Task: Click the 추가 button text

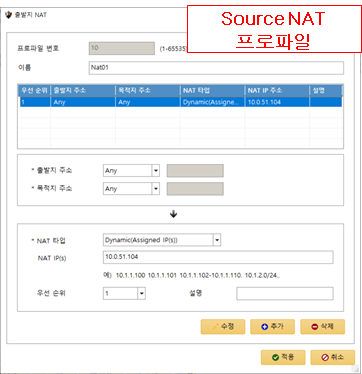Action: 277,326
